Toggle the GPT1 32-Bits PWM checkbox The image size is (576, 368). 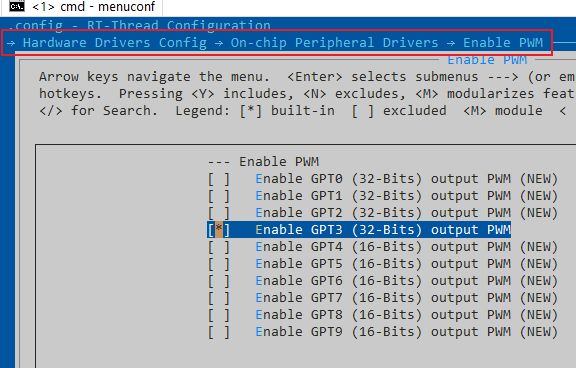coord(219,196)
